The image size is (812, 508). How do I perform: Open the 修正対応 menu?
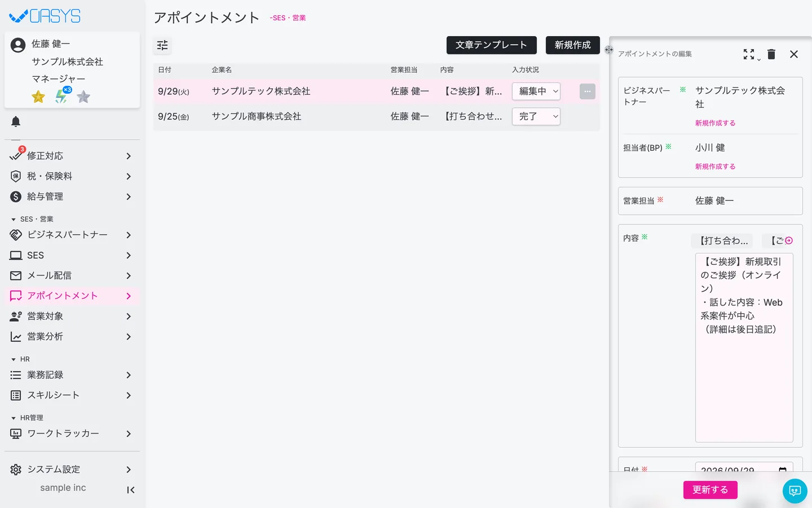coord(72,156)
